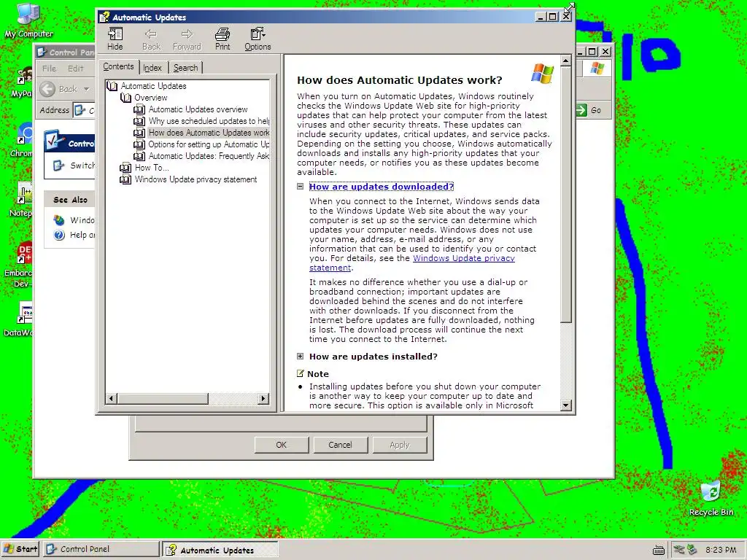Click Automatic Updates taskbar button
Screen dimensions: 747x560
point(220,550)
